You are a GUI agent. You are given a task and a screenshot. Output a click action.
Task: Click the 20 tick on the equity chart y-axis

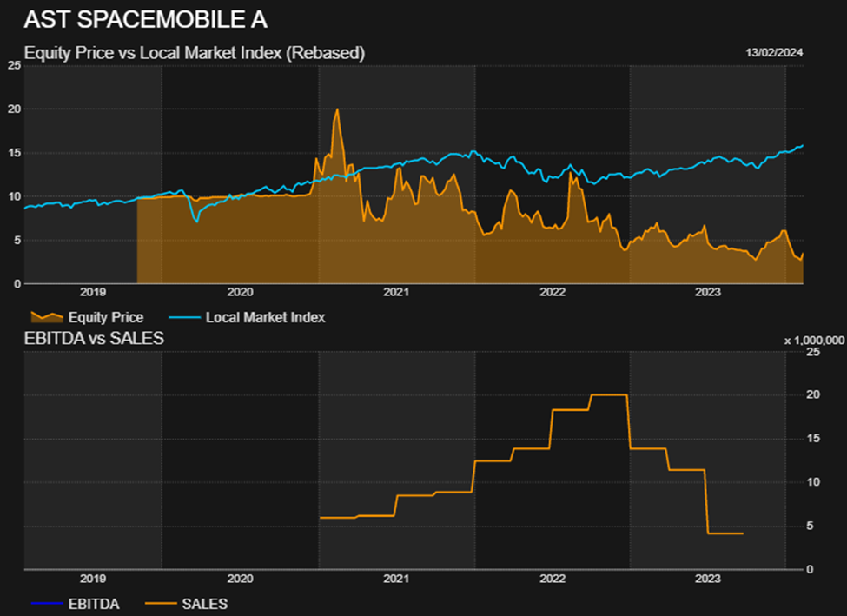(15, 109)
